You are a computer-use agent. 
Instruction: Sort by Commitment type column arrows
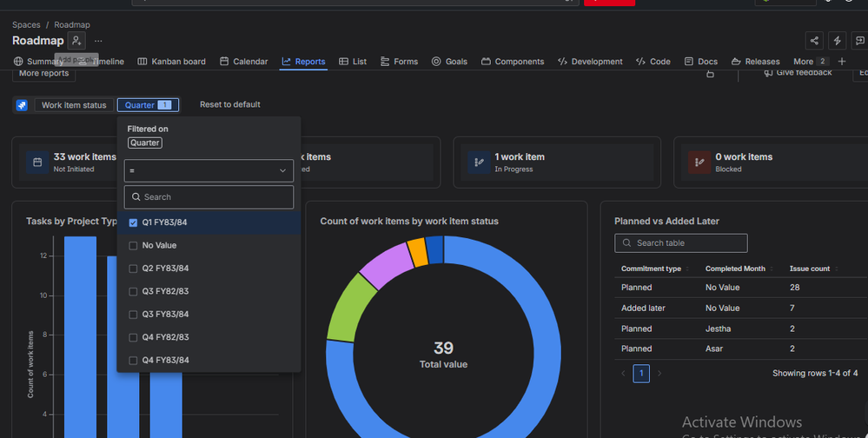pos(687,269)
